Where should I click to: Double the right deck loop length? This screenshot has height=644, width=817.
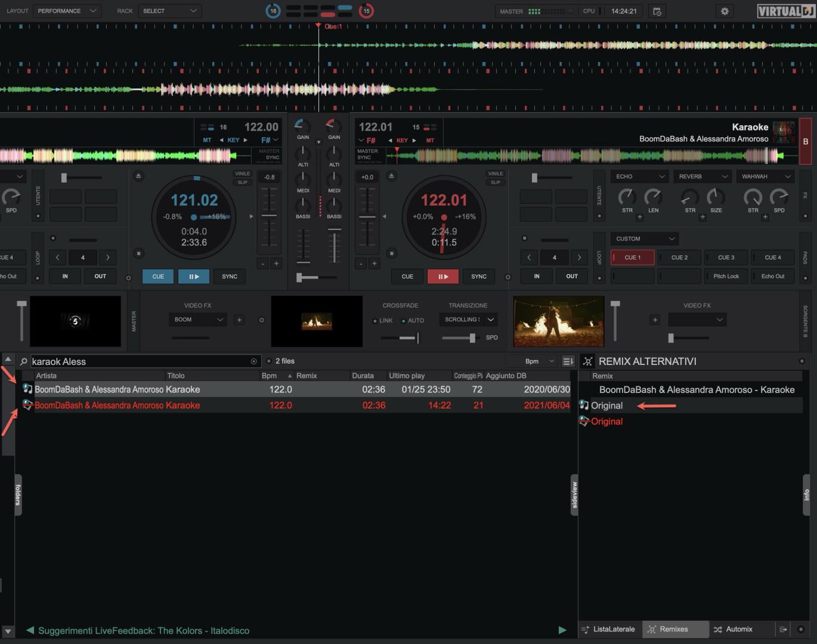[579, 258]
